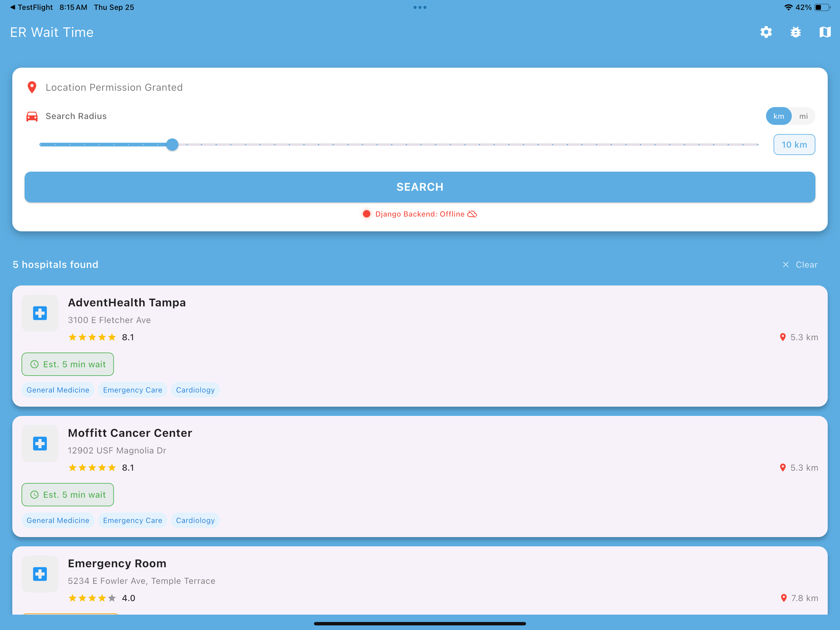Tap the Moffitt Cancer Center distance pin

coord(783,468)
